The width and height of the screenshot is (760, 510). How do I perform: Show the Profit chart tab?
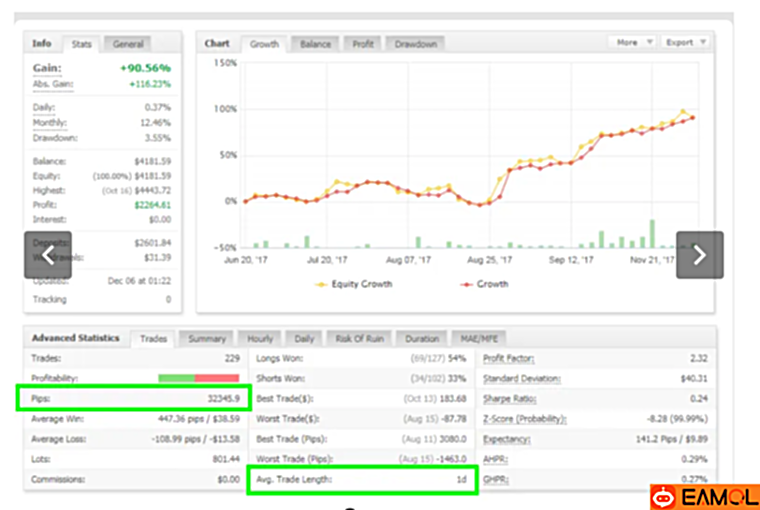363,44
